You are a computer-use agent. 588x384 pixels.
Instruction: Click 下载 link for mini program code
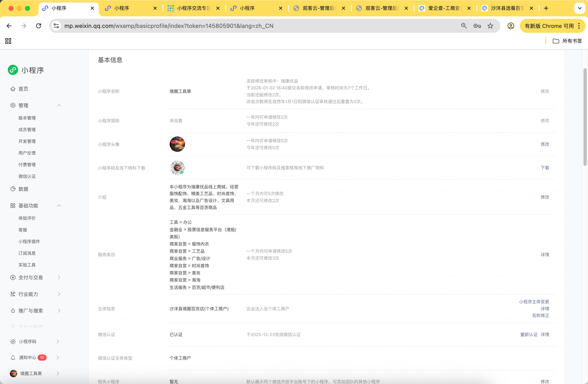pos(545,168)
